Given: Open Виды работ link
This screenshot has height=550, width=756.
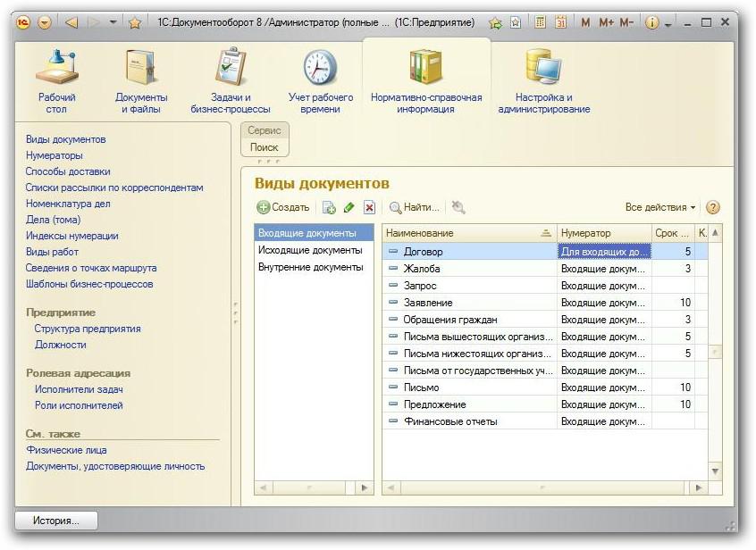Looking at the screenshot, I should 52,252.
